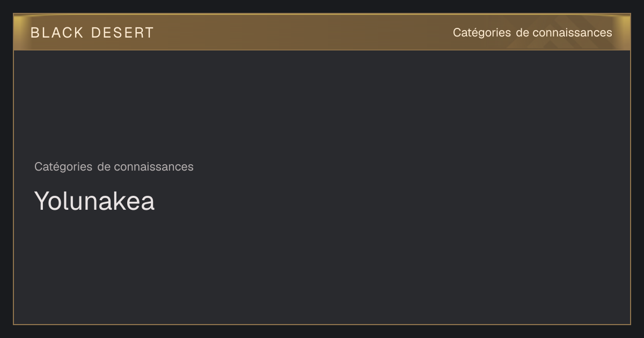Click the BLACK DESERT logo
The image size is (644, 338).
click(x=92, y=33)
